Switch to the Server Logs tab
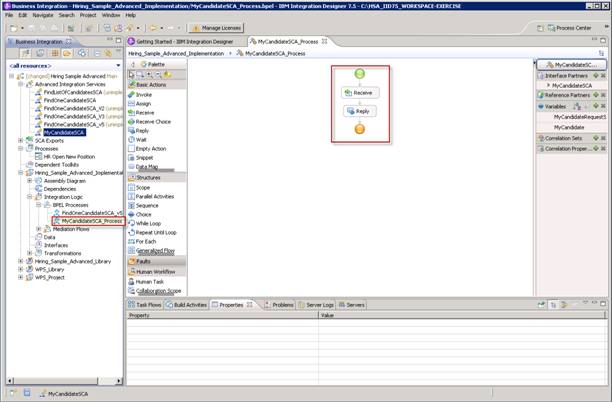Screen dimensions: 612x402 click(319, 304)
